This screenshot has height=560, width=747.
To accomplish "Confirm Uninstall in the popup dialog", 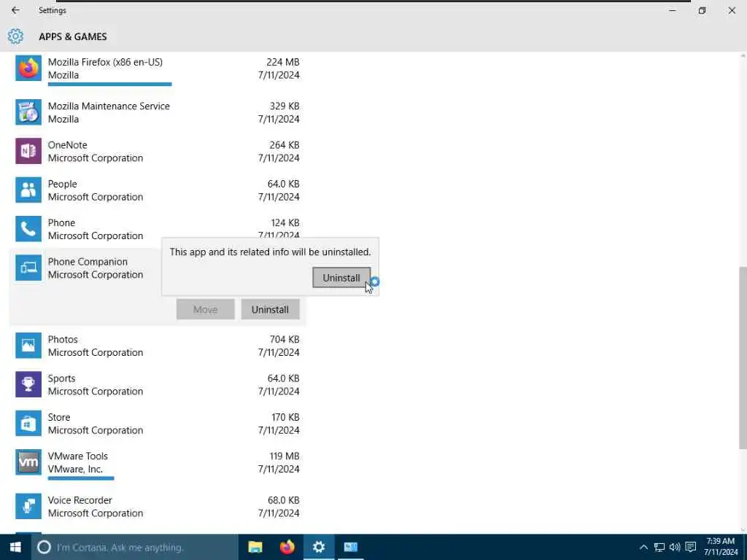I will pyautogui.click(x=341, y=278).
